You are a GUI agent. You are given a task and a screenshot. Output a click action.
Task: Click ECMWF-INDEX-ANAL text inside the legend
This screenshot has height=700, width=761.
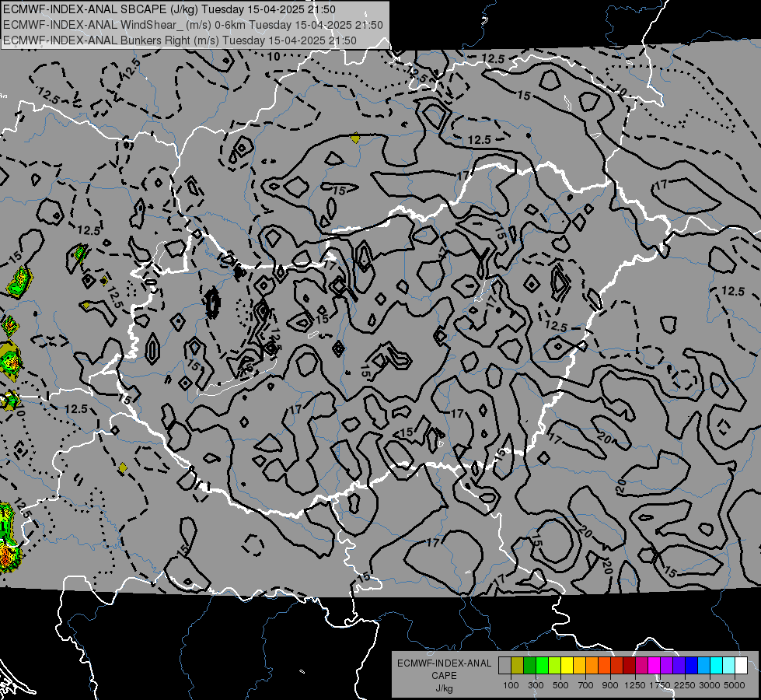[444, 663]
